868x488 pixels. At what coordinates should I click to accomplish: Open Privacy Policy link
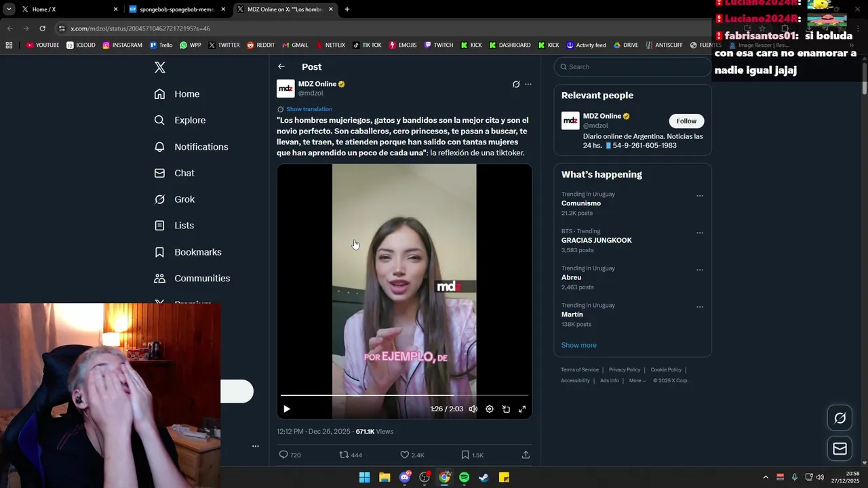coord(625,369)
